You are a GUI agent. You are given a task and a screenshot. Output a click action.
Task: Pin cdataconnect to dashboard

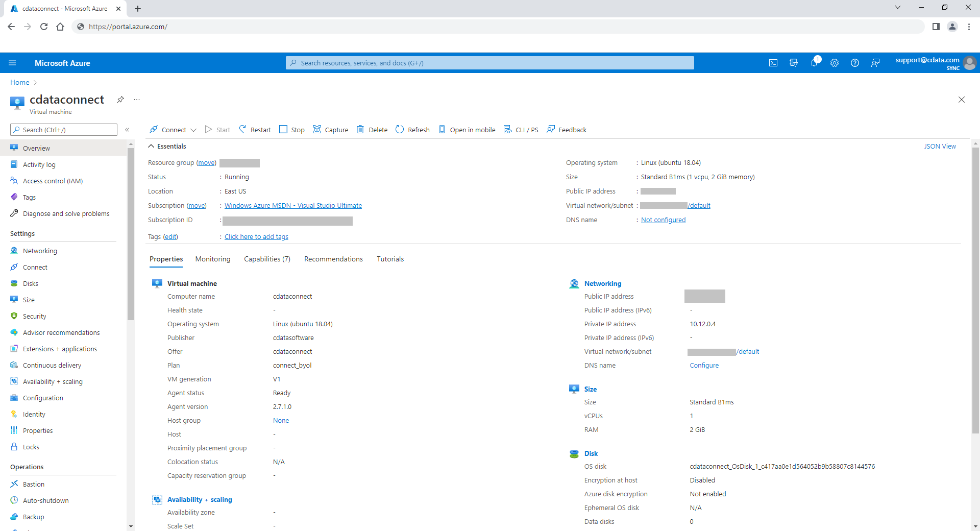120,100
